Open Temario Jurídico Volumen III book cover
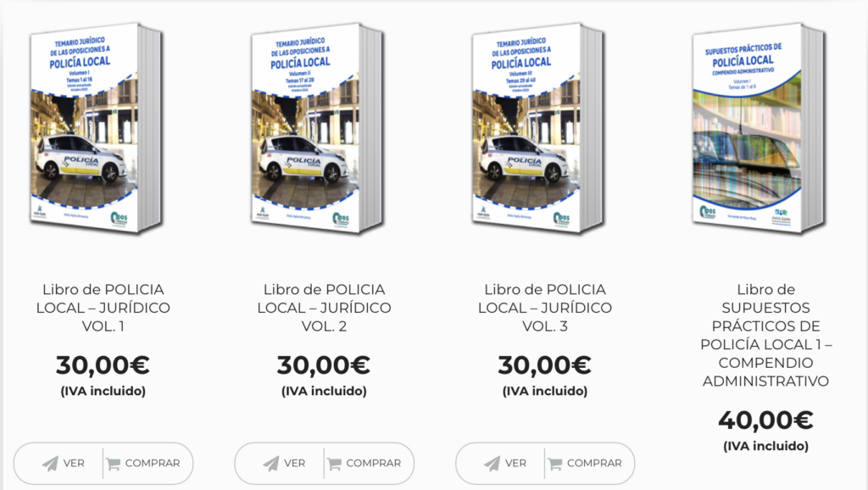868x490 pixels. point(537,128)
